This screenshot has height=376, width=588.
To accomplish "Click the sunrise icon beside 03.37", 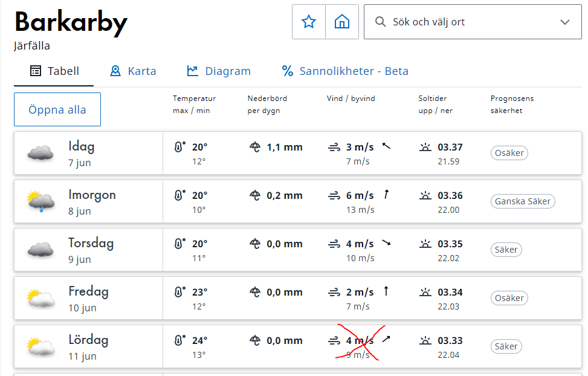I will click(x=425, y=147).
